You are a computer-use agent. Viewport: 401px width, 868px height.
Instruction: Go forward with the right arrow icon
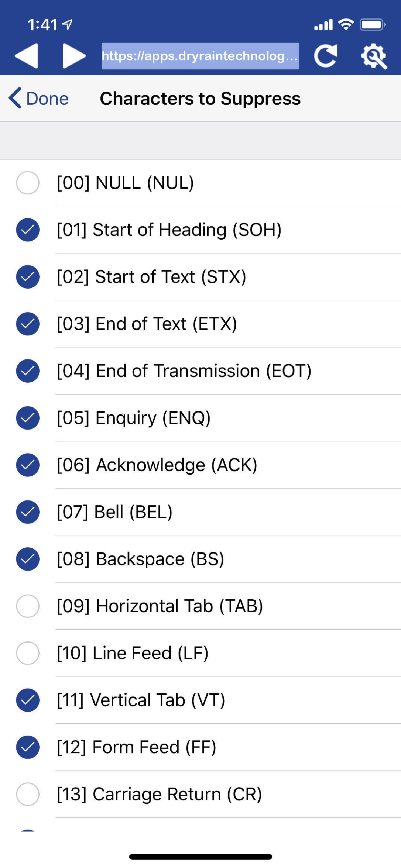click(x=74, y=56)
